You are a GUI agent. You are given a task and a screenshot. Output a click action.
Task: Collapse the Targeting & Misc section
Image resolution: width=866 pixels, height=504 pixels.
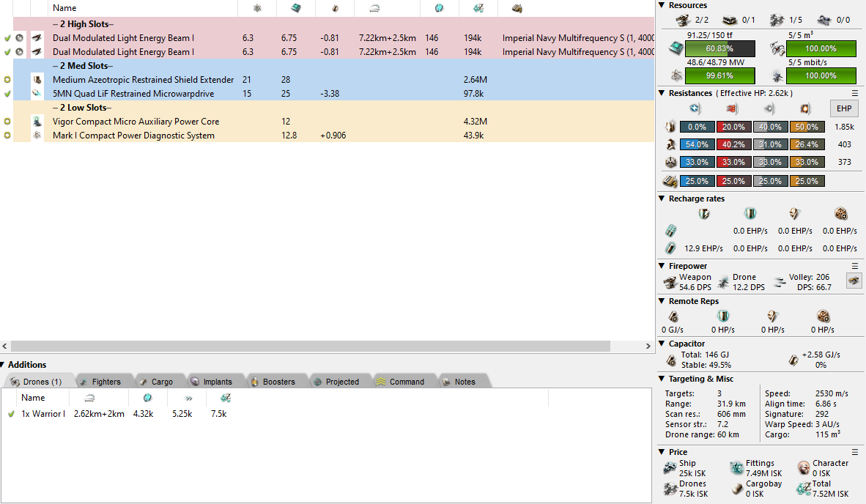662,379
